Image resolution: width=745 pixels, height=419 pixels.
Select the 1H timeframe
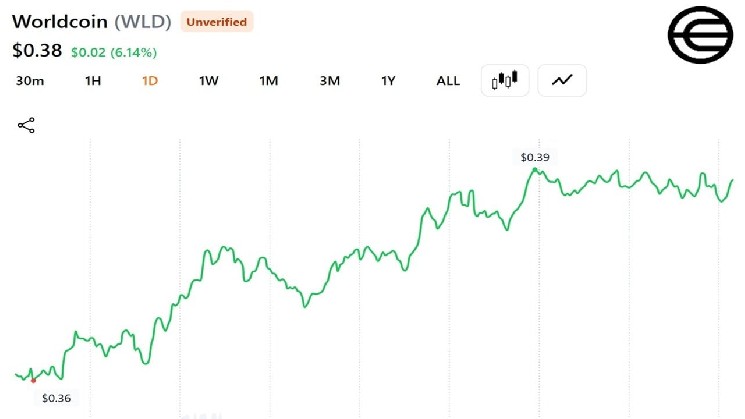tap(93, 81)
